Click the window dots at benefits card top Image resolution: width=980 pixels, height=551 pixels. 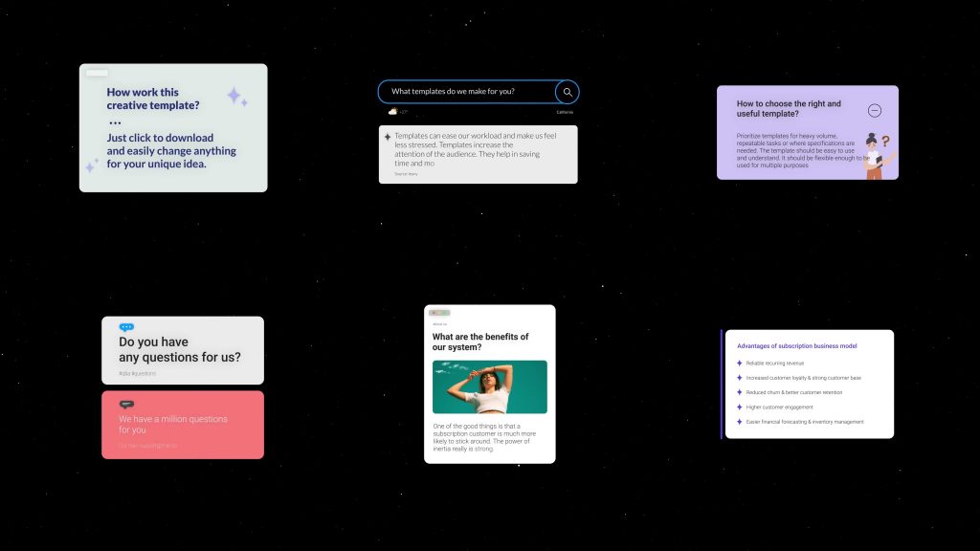tap(439, 313)
